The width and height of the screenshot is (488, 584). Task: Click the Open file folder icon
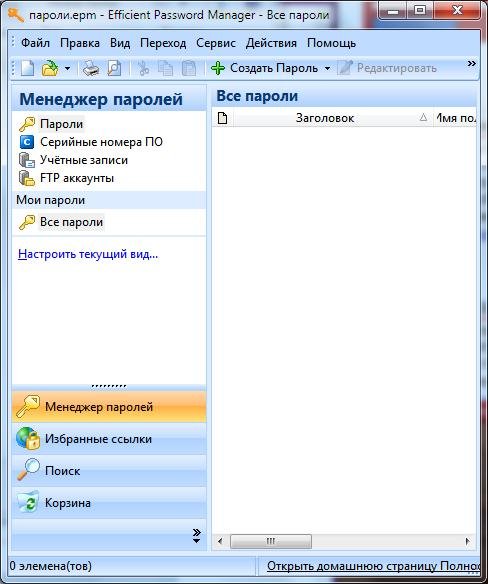[x=50, y=68]
